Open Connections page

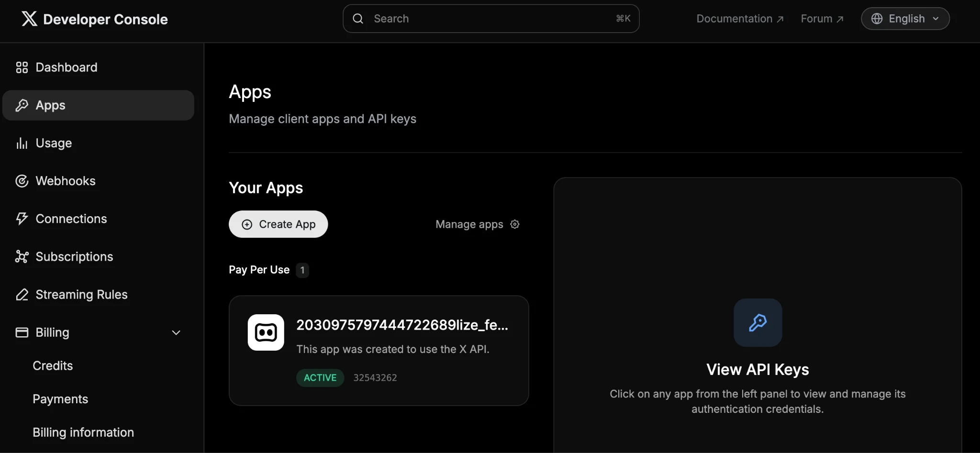(x=98, y=219)
